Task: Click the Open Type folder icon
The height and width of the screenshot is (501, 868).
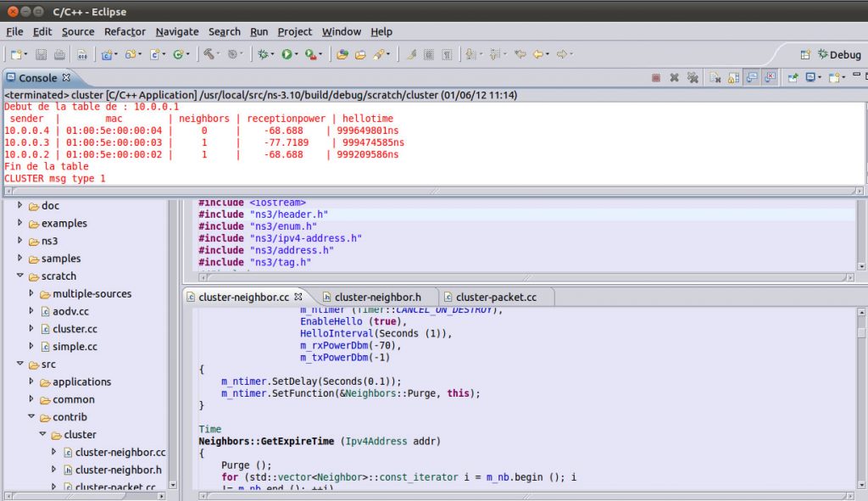Action: (x=360, y=54)
